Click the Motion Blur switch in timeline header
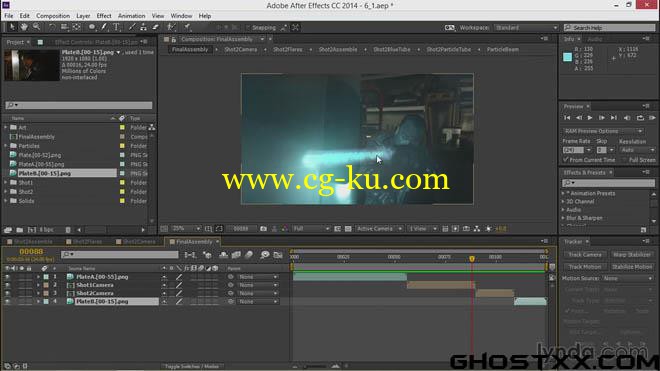This screenshot has width=660, height=371. coord(249,255)
